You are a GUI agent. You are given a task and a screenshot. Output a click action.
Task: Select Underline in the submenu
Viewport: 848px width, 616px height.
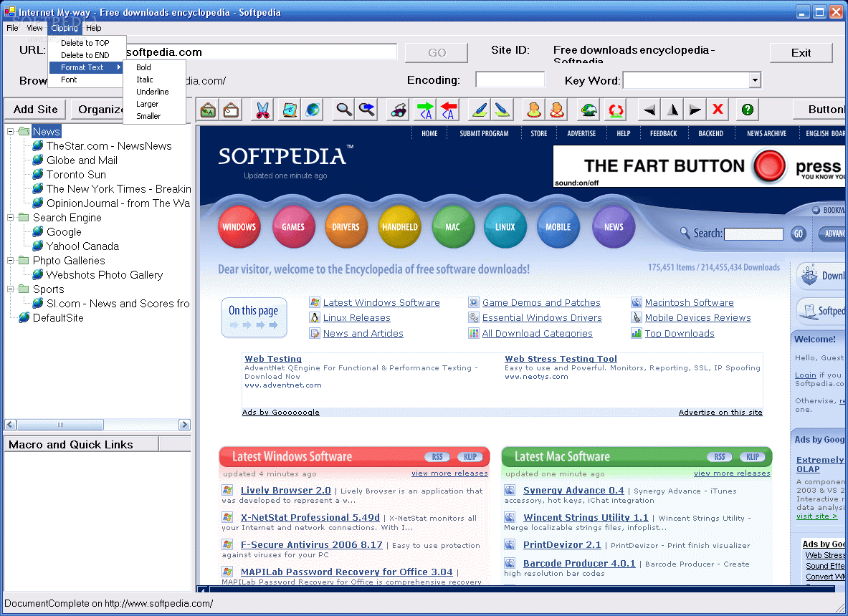(153, 92)
